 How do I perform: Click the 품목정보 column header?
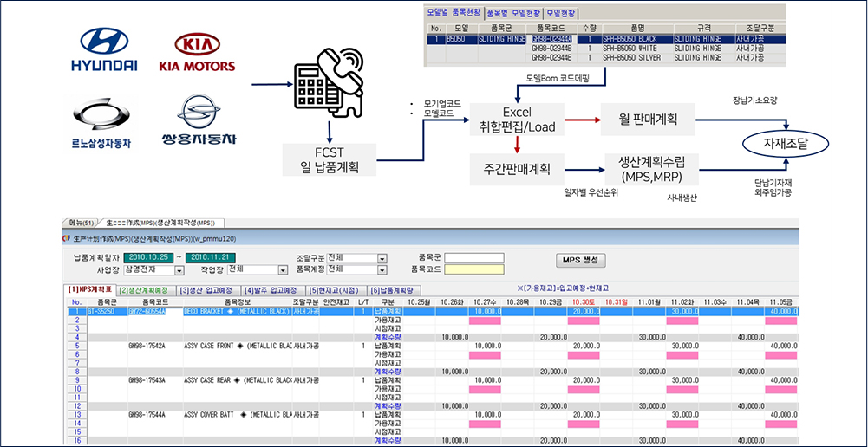(x=238, y=302)
